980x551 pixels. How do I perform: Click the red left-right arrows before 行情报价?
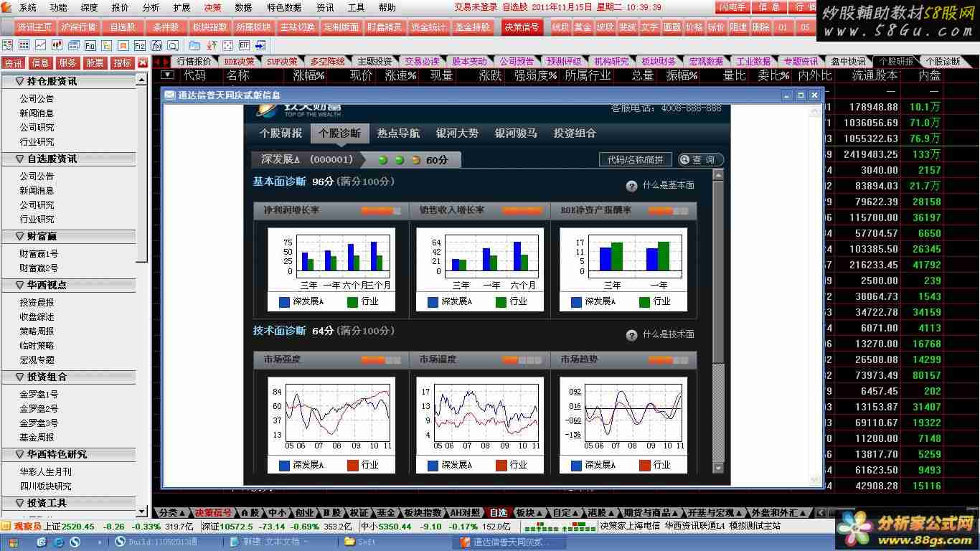point(162,62)
